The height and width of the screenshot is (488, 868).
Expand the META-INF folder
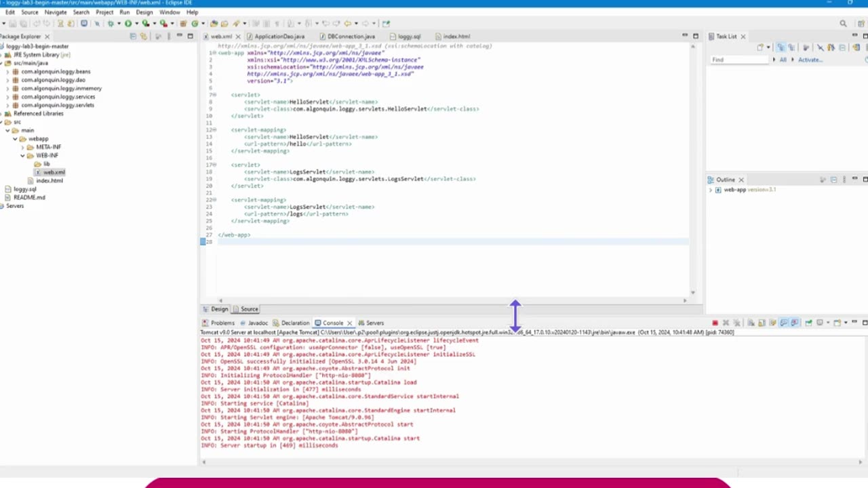(22, 147)
